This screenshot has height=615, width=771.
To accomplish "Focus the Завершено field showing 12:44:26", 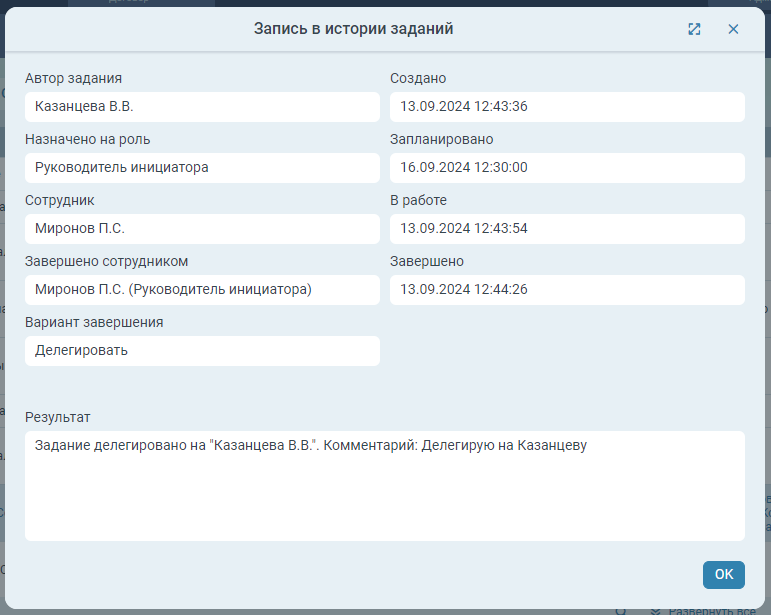I will click(567, 289).
